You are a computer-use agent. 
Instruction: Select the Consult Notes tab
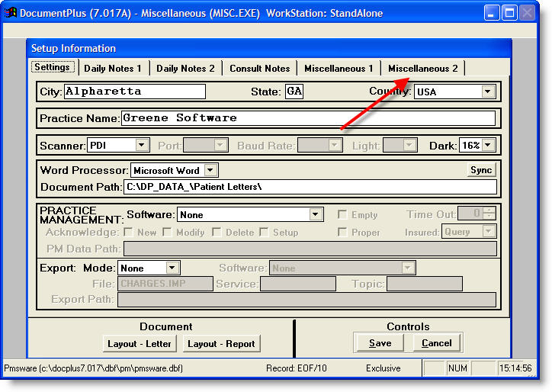[x=259, y=69]
